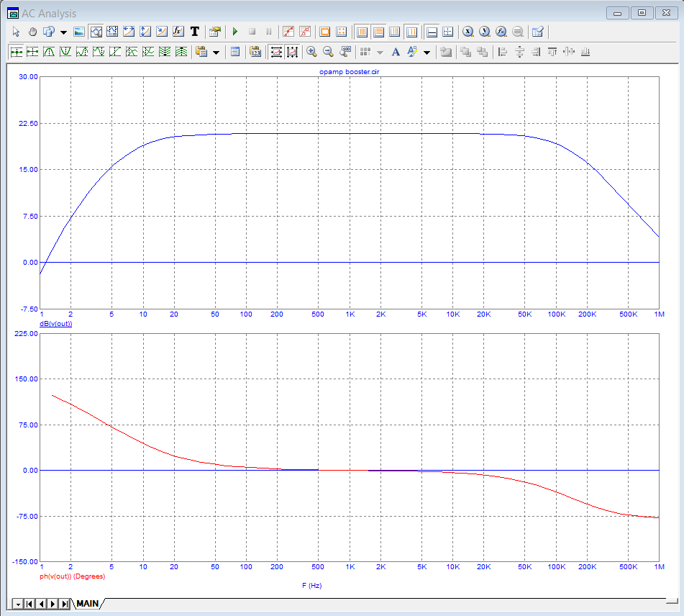Screen dimensions: 684x616
Task: Run the analysis with green play
Action: click(235, 32)
